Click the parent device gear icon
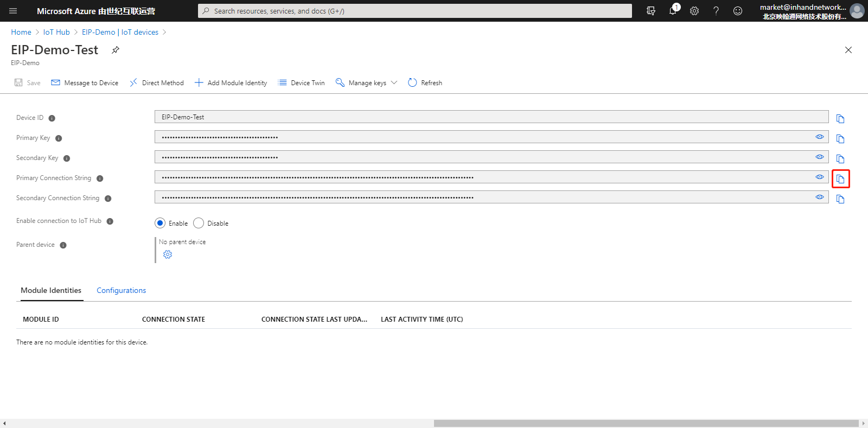Screen dimensions: 868x428 [168, 254]
